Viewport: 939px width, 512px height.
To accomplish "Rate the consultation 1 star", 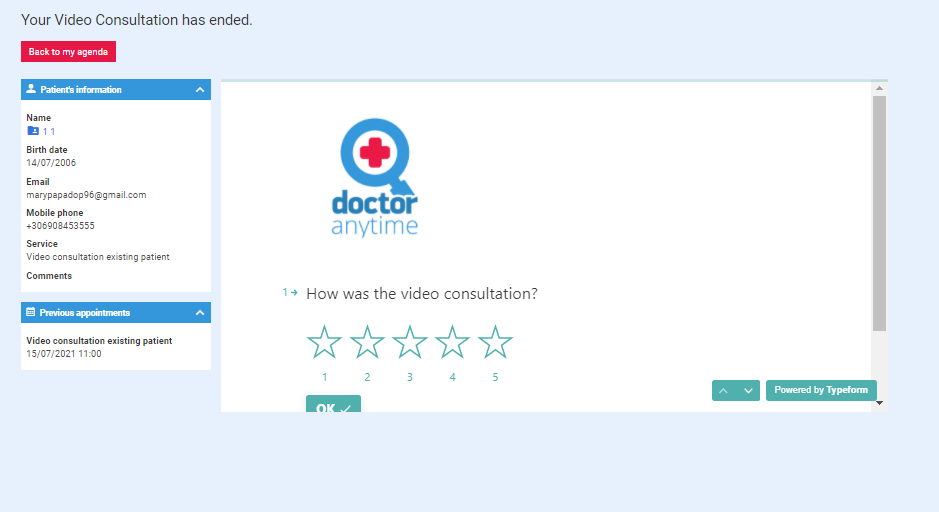I will 324,342.
